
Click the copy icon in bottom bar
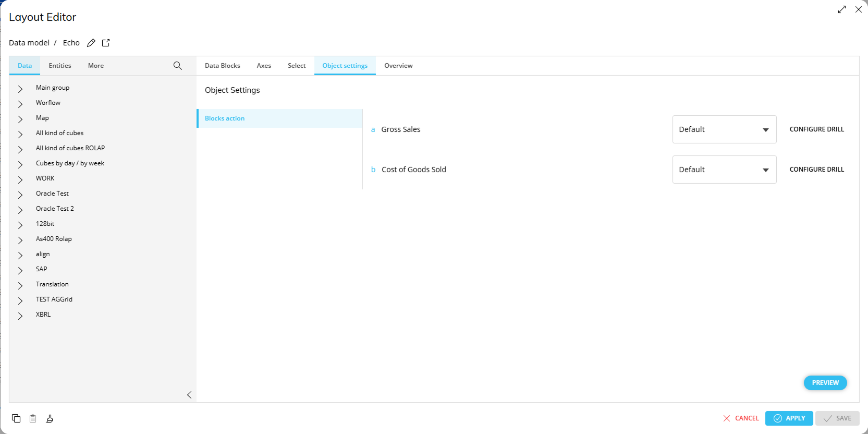point(16,418)
